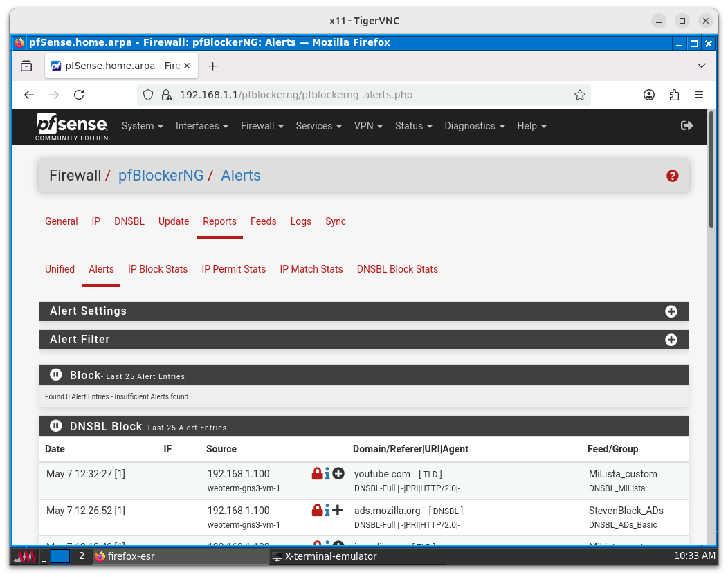Open the System menu

click(x=142, y=127)
